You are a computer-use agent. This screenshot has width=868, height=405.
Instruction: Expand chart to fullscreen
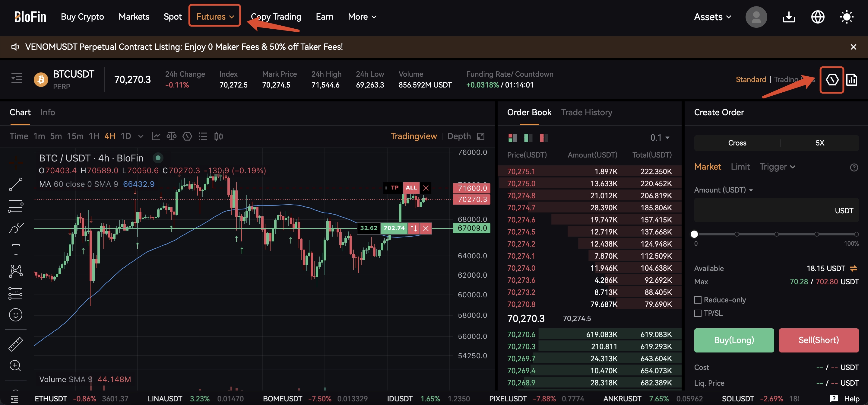point(481,136)
